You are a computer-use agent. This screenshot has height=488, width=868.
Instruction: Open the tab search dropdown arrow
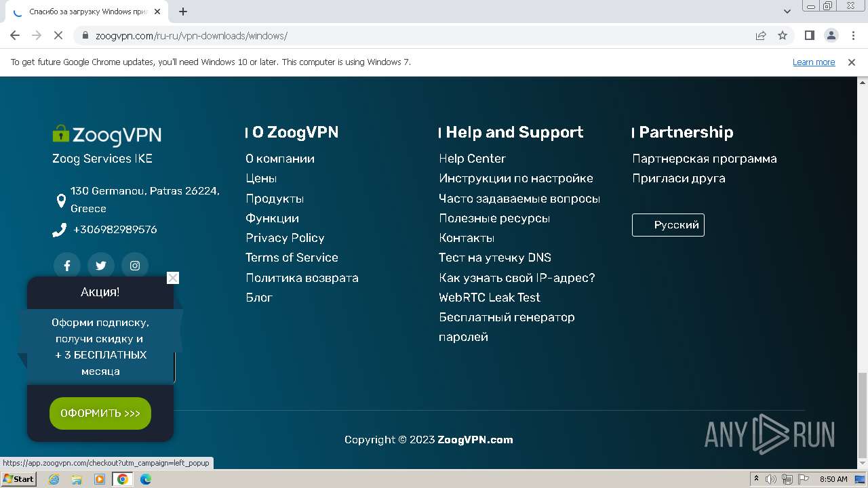(x=787, y=12)
